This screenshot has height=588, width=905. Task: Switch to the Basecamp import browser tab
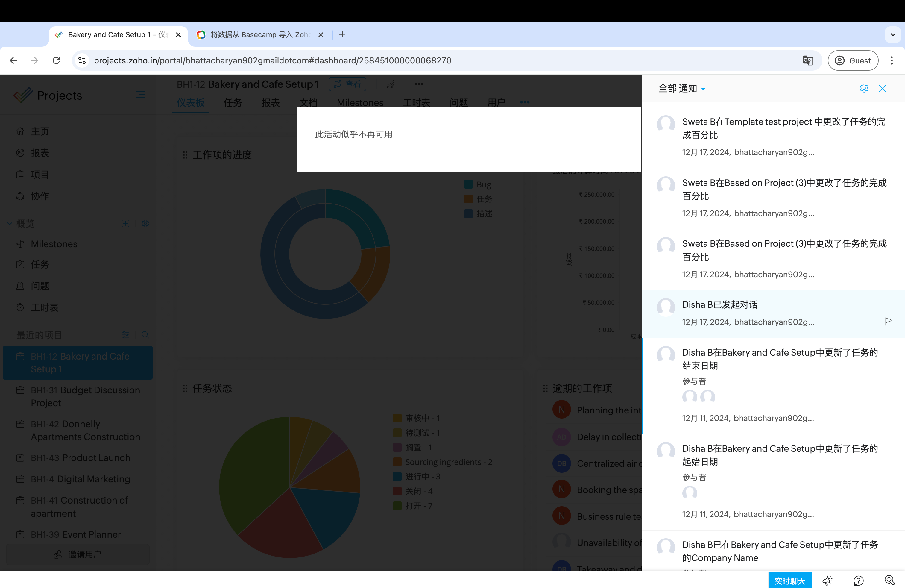[x=260, y=35]
